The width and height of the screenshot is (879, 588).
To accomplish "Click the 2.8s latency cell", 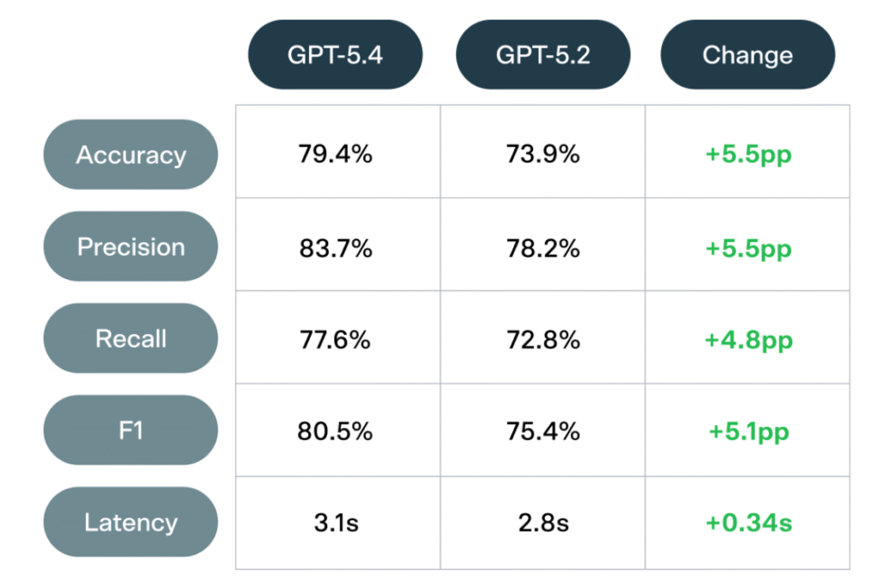I will pyautogui.click(x=543, y=523).
